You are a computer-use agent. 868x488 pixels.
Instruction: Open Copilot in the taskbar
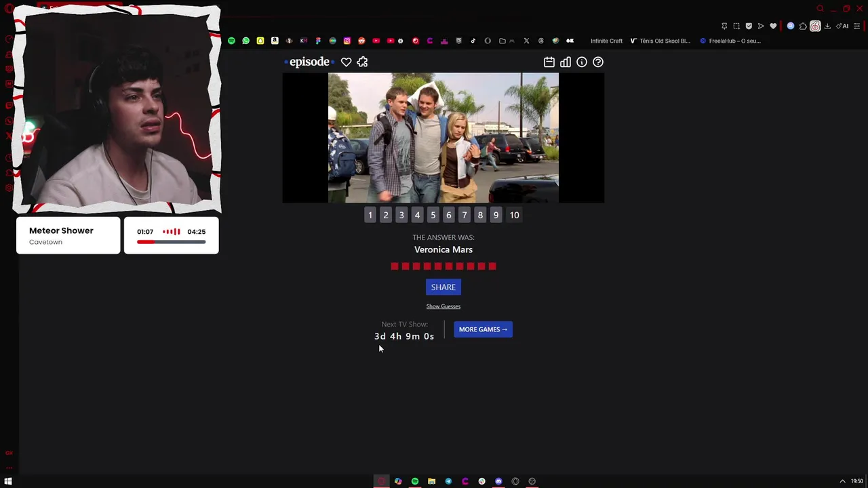[398, 481]
